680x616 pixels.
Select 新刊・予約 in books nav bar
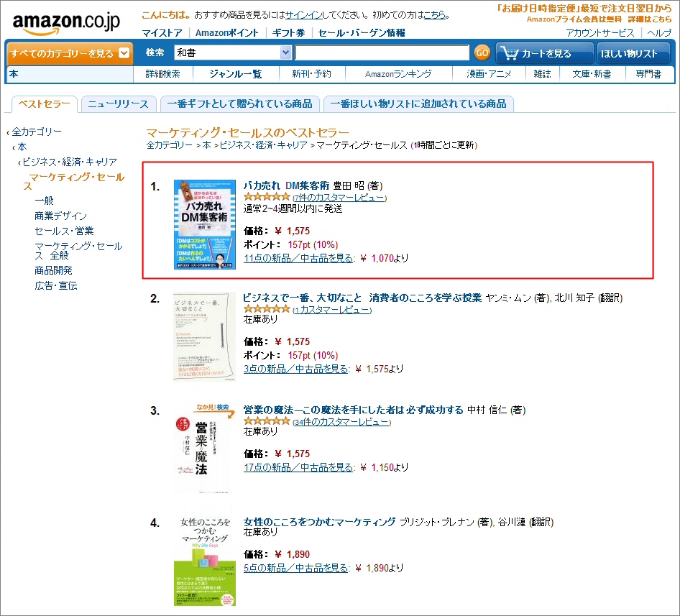point(311,74)
